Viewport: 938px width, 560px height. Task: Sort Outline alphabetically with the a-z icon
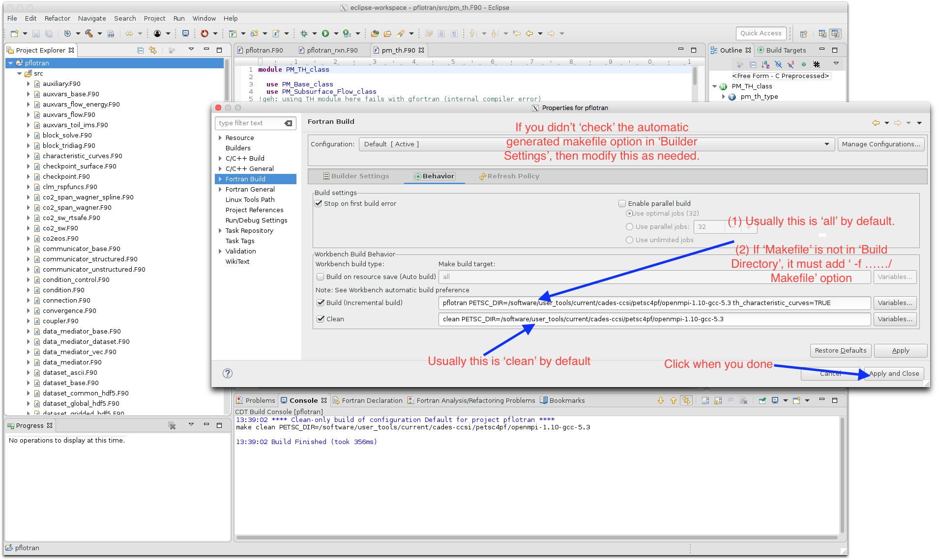coord(765,64)
